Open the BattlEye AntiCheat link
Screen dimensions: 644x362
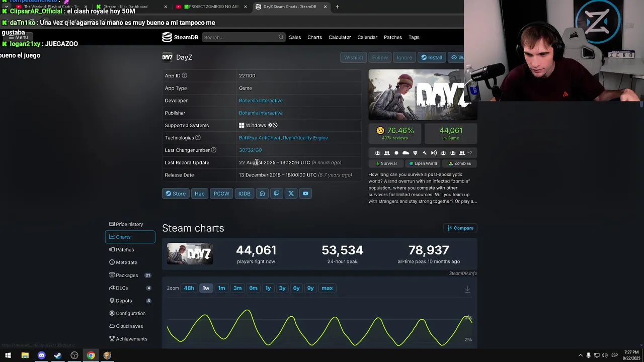pyautogui.click(x=260, y=138)
